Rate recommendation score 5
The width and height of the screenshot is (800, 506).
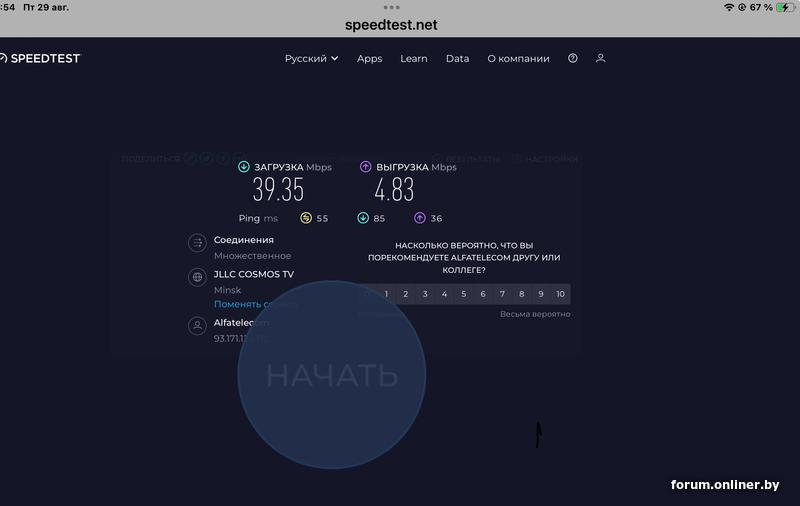tap(464, 294)
